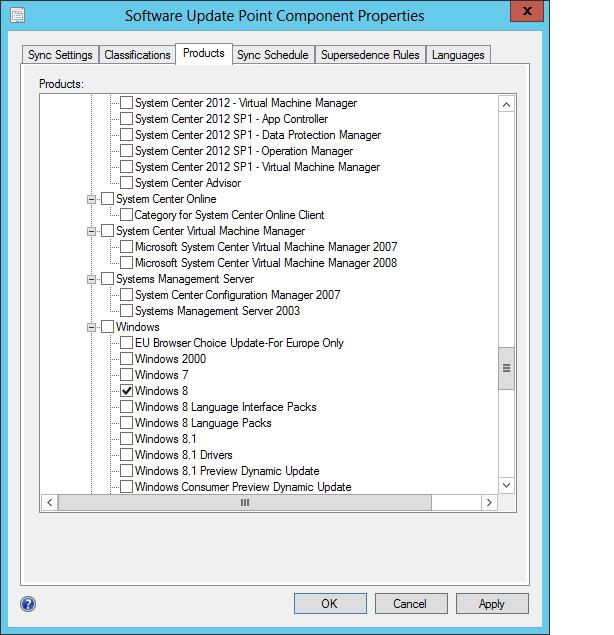
Task: Uncheck the Windows 8 checkbox
Action: [x=126, y=390]
